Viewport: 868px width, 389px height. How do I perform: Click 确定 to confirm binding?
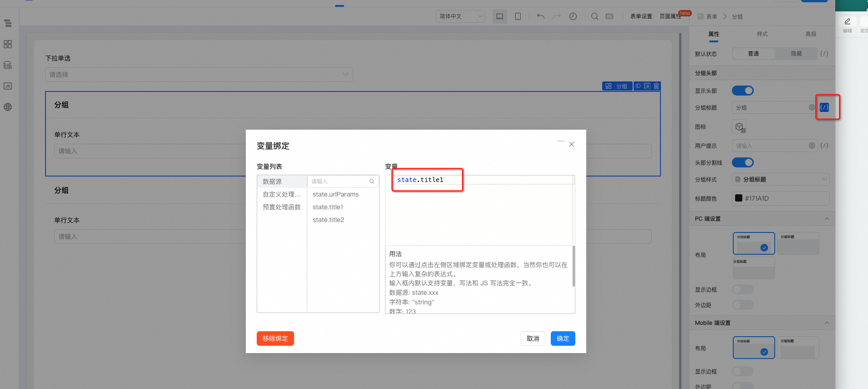point(563,338)
